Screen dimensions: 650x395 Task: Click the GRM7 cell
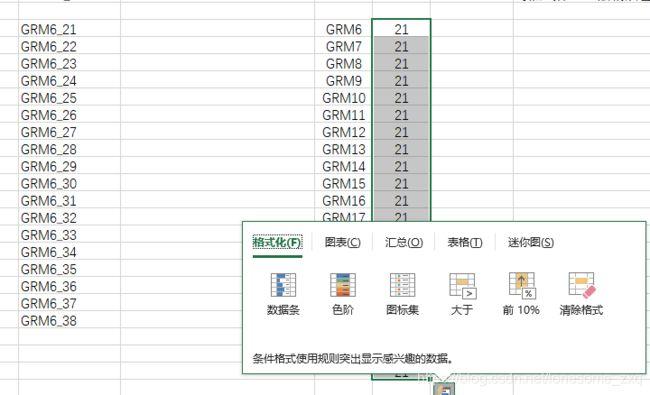click(x=343, y=46)
